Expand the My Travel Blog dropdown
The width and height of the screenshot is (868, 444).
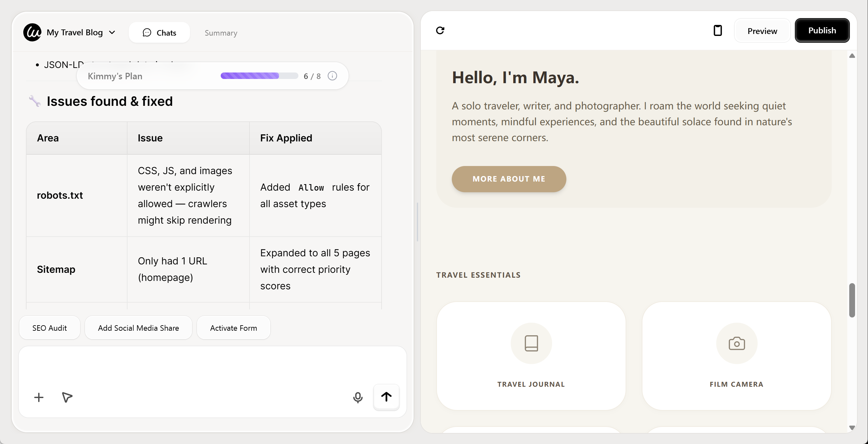112,33
